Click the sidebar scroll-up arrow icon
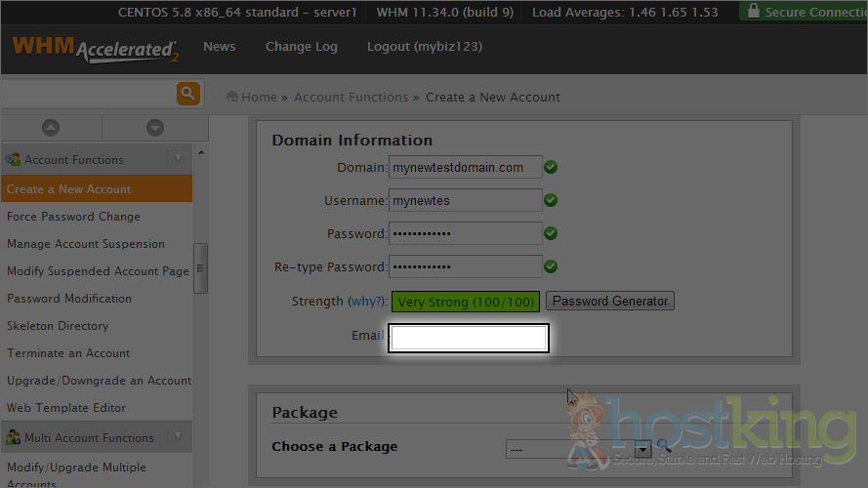Screen dimensions: 868x488 click(x=51, y=128)
